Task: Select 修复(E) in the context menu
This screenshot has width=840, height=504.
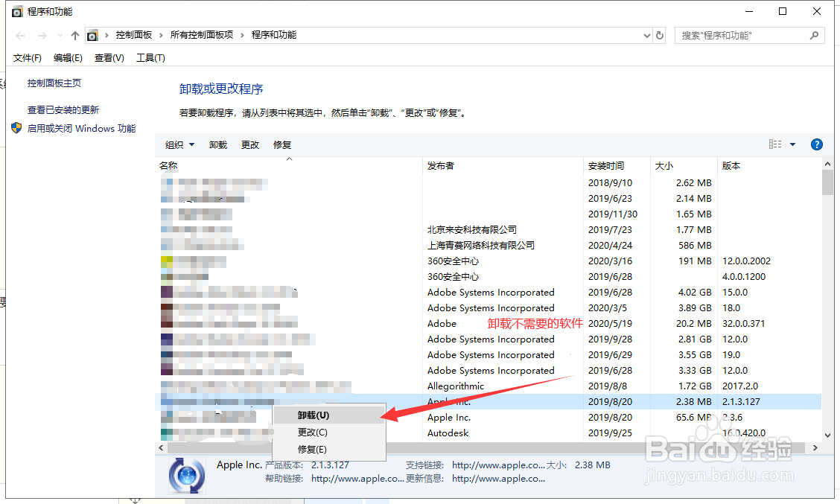Action: pos(313,449)
